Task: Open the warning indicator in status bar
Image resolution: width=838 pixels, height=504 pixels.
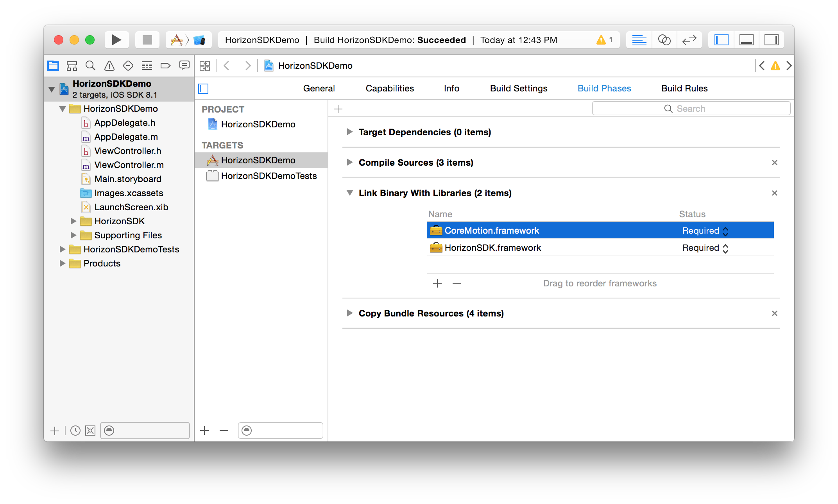Action: point(604,40)
